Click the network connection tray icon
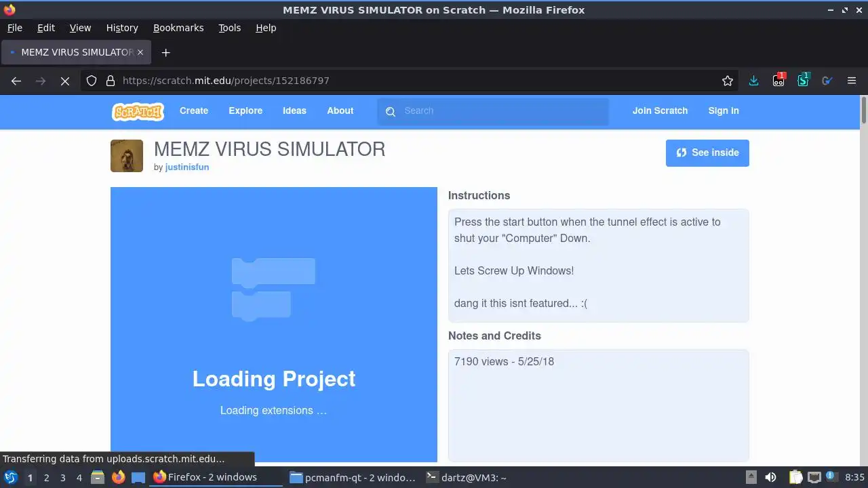The width and height of the screenshot is (868, 488). coord(814,477)
